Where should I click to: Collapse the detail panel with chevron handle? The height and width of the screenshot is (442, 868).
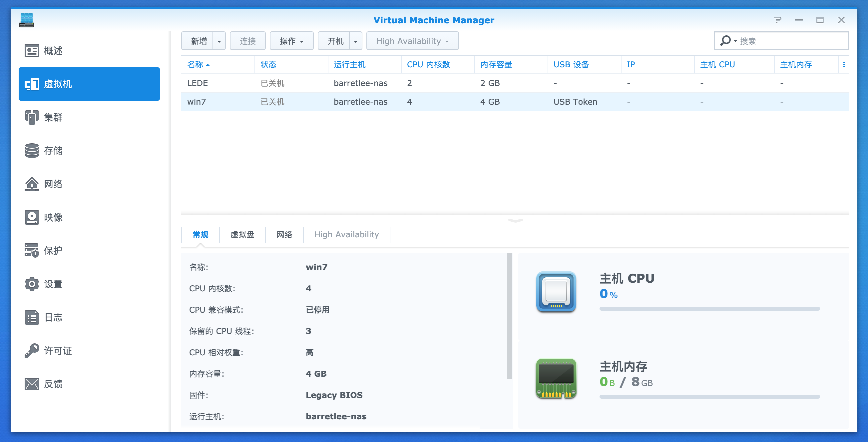[515, 220]
